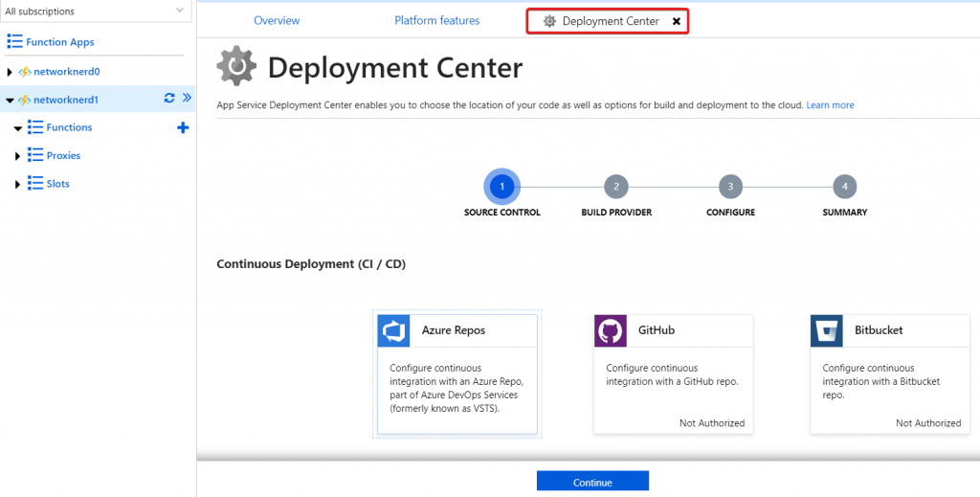This screenshot has width=980, height=497.
Task: Select the Bitbucket card title
Action: click(879, 330)
